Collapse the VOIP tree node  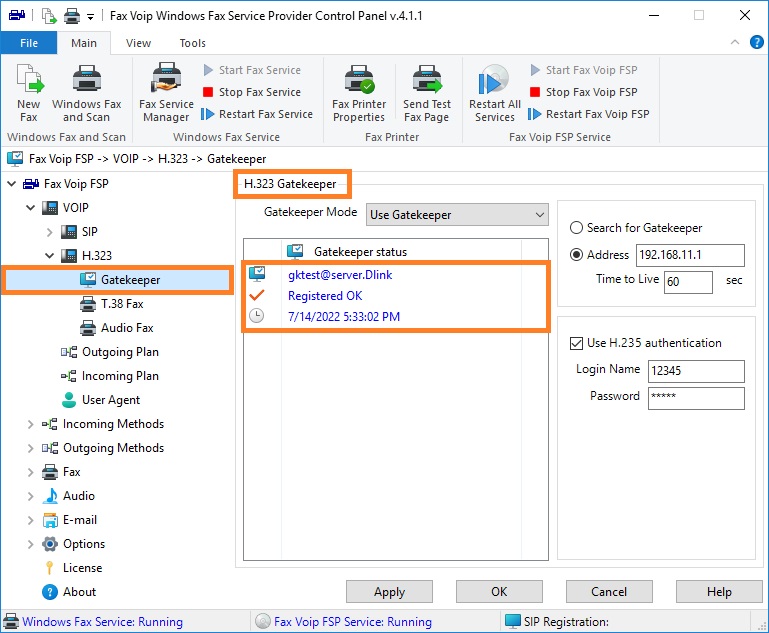(x=30, y=208)
